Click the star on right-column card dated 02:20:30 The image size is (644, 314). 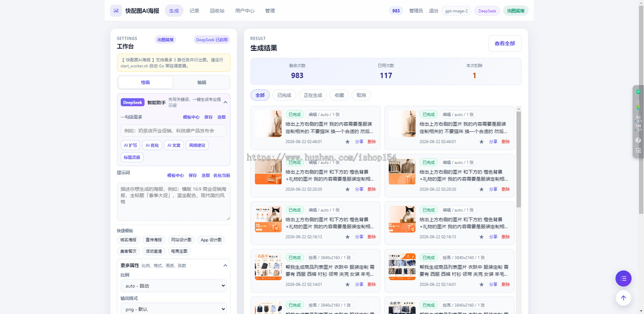(481, 189)
